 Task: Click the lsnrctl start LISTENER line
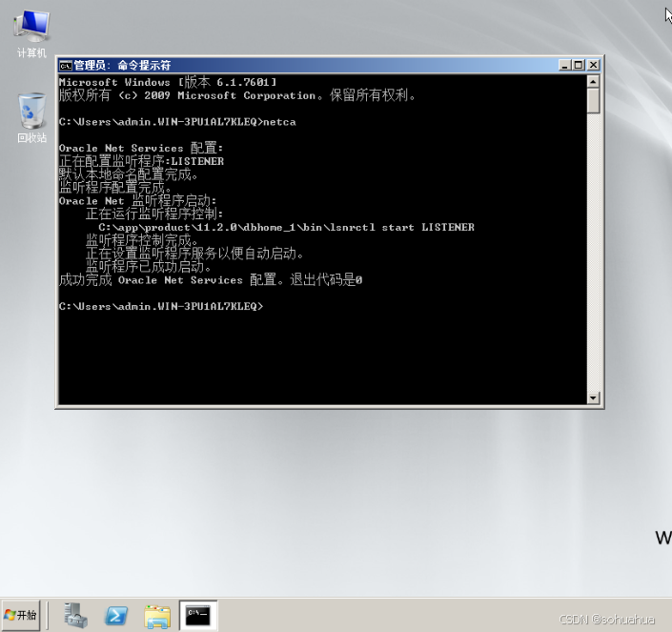(x=286, y=228)
